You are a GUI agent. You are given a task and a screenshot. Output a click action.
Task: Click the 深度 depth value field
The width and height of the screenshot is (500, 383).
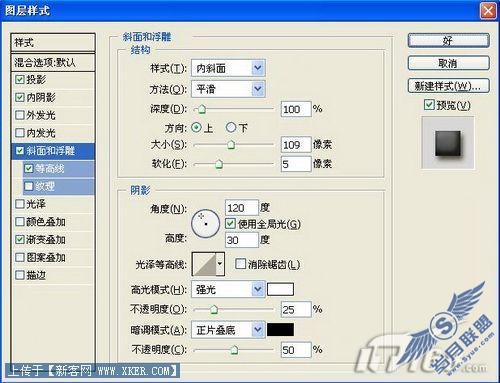coord(296,109)
